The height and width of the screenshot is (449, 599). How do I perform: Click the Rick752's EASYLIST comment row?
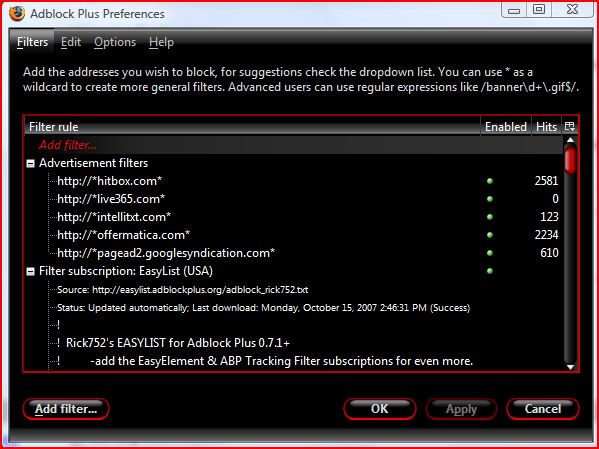tap(293, 343)
